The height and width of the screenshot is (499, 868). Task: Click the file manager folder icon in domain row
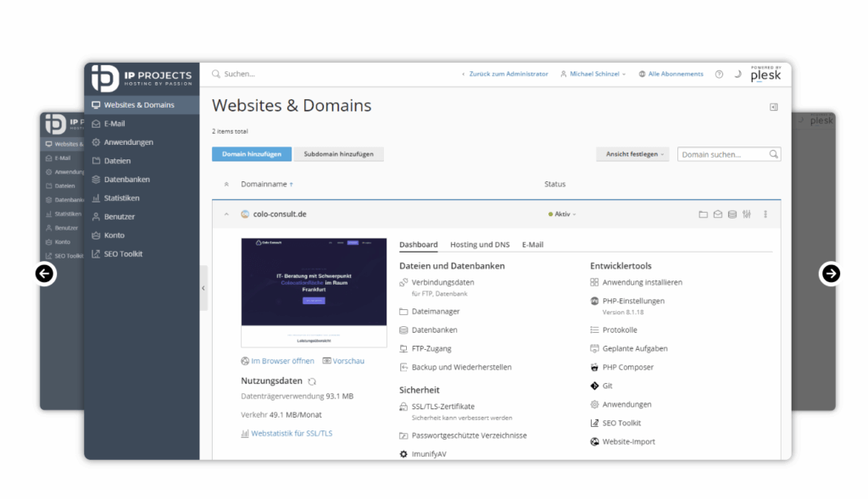703,214
